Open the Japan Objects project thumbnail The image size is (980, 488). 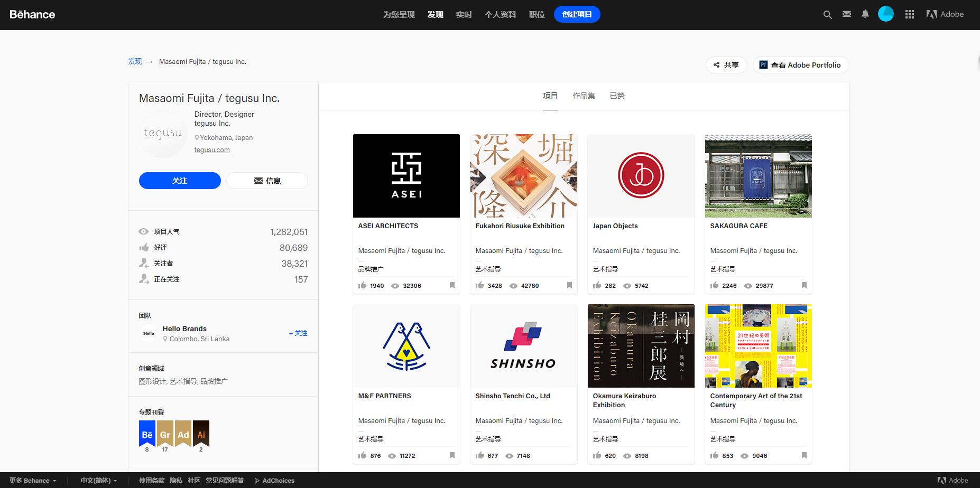641,176
